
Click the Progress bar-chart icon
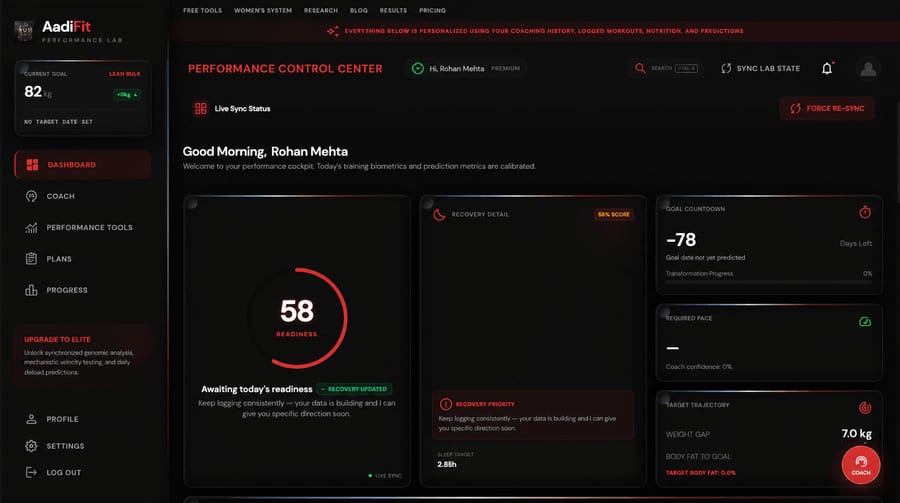pyautogui.click(x=32, y=290)
